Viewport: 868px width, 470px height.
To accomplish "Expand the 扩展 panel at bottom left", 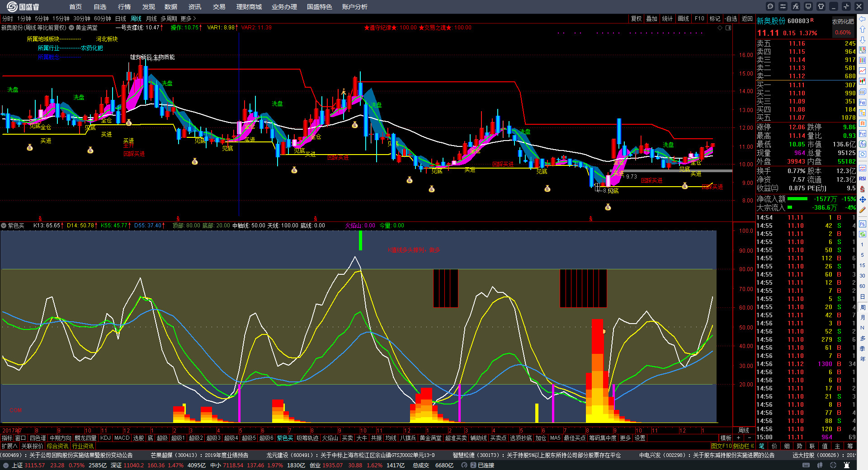I will [9, 446].
